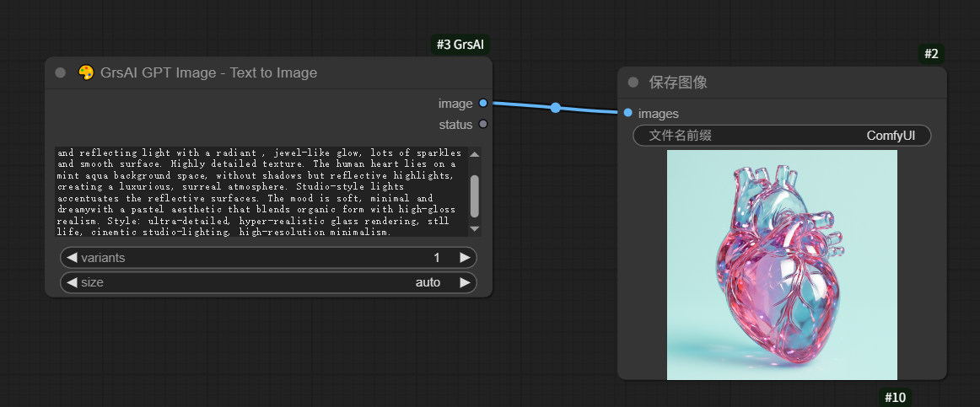Screen dimensions: 980x407
Task: Click the #3 GrsAI node badge
Action: tap(460, 44)
